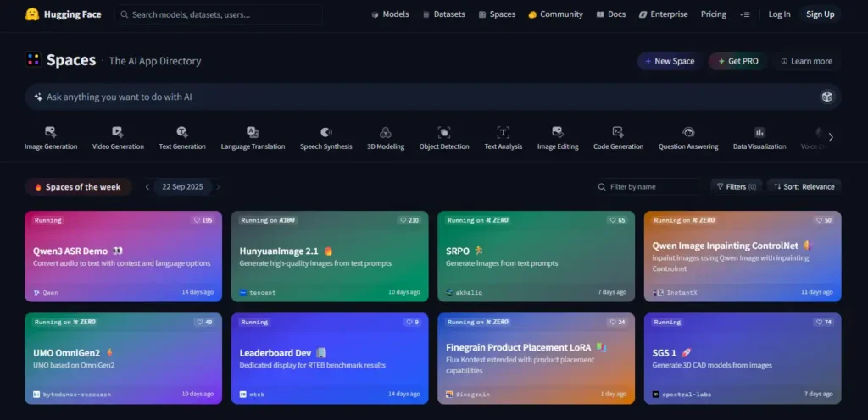Open the Leaderboard Dev space card
Image resolution: width=868 pixels, height=420 pixels.
[x=330, y=359]
